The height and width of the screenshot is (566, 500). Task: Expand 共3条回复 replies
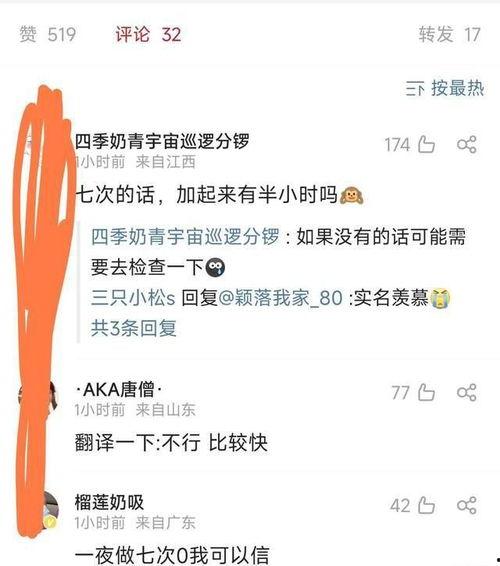coord(134,328)
